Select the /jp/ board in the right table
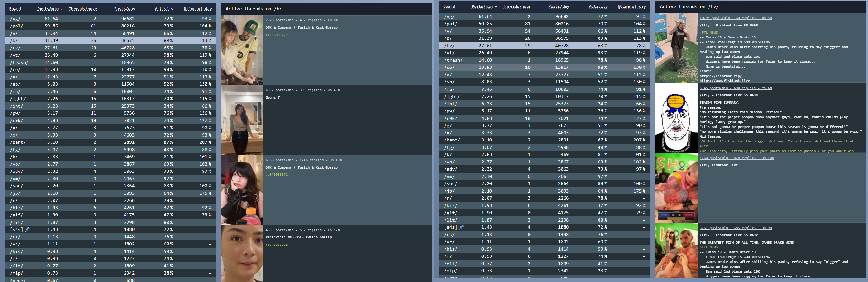Screen dimensions: 868x282 click(x=544, y=191)
